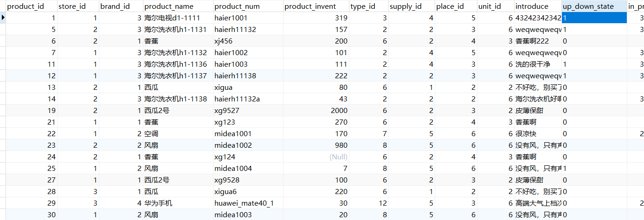Select the product_num cell xg9527

click(x=248, y=110)
